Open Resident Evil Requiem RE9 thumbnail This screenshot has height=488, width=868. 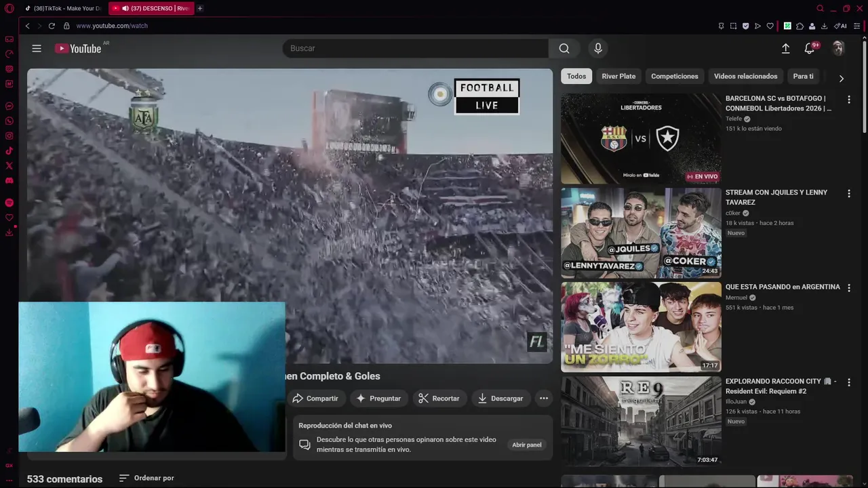[641, 421]
